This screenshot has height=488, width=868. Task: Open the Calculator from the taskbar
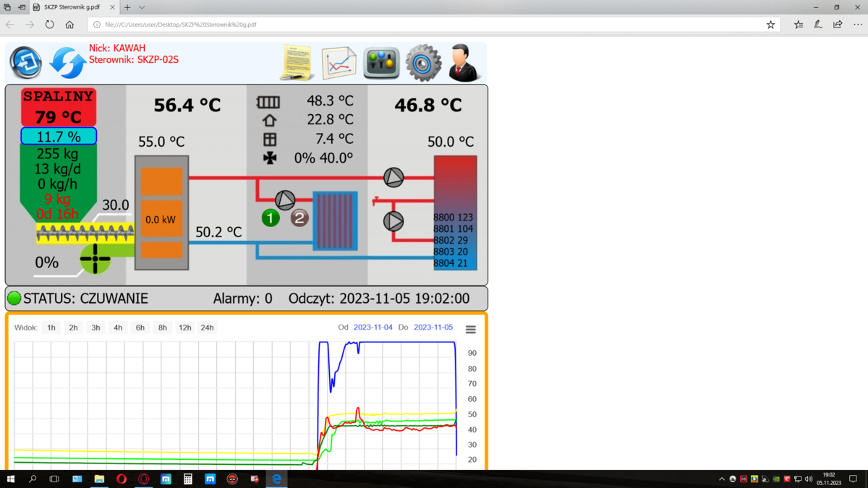click(188, 479)
